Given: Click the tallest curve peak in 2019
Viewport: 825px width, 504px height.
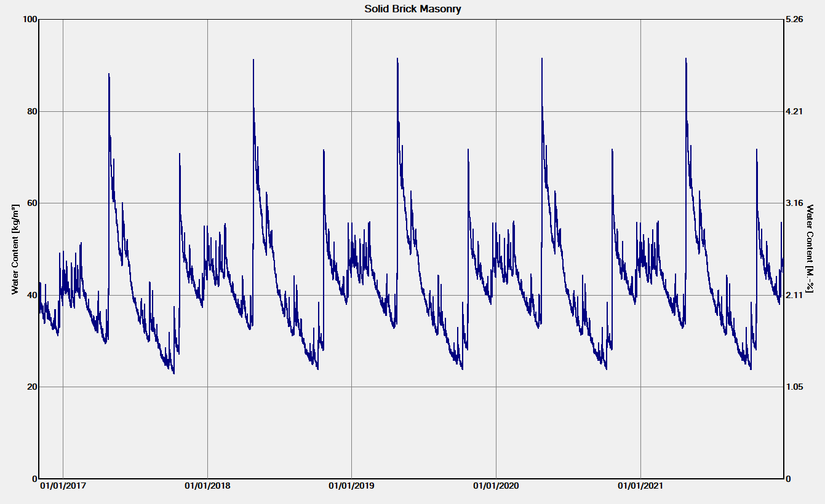Looking at the screenshot, I should tap(397, 59).
